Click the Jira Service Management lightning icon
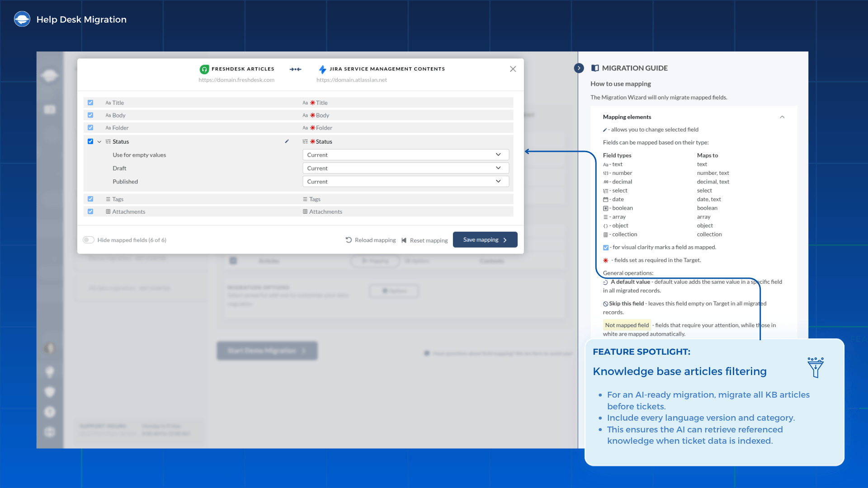Viewport: 868px width, 488px height. pos(322,69)
